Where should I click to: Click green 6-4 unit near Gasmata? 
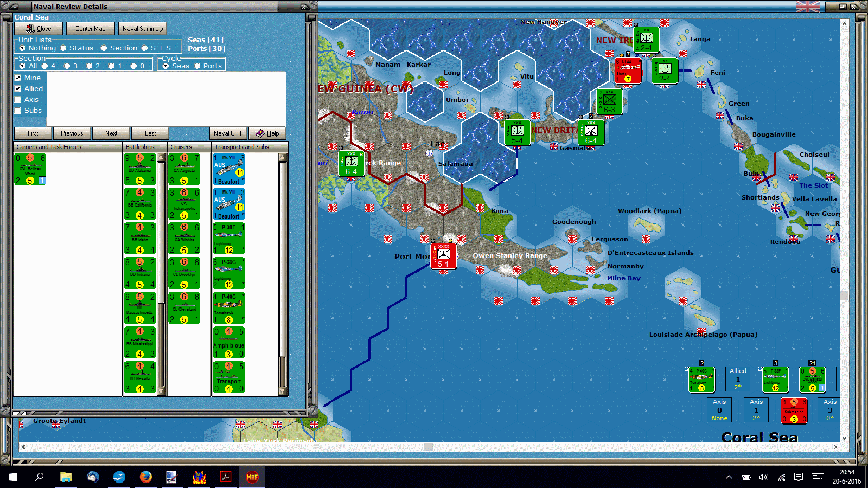pos(591,133)
